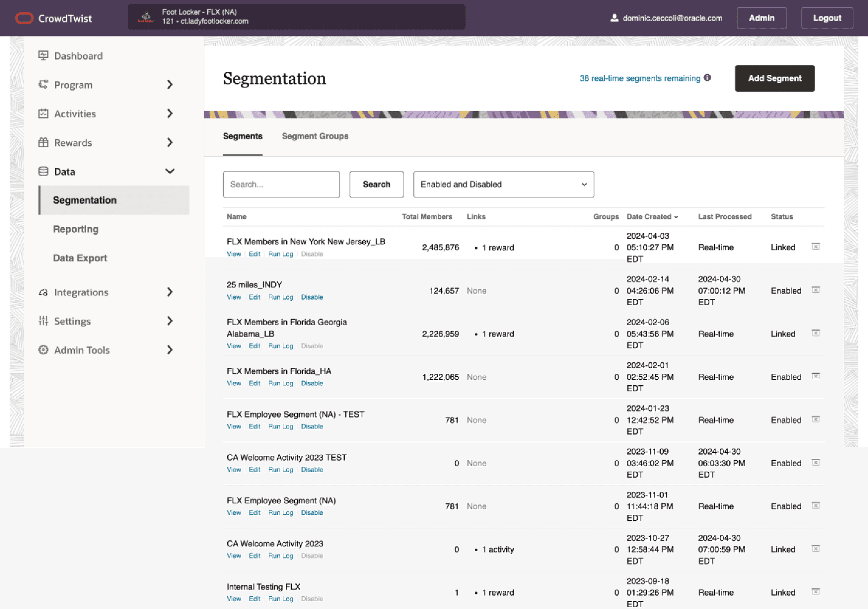868x609 pixels.
Task: Click info icon beside real-time segments remaining
Action: (x=707, y=77)
